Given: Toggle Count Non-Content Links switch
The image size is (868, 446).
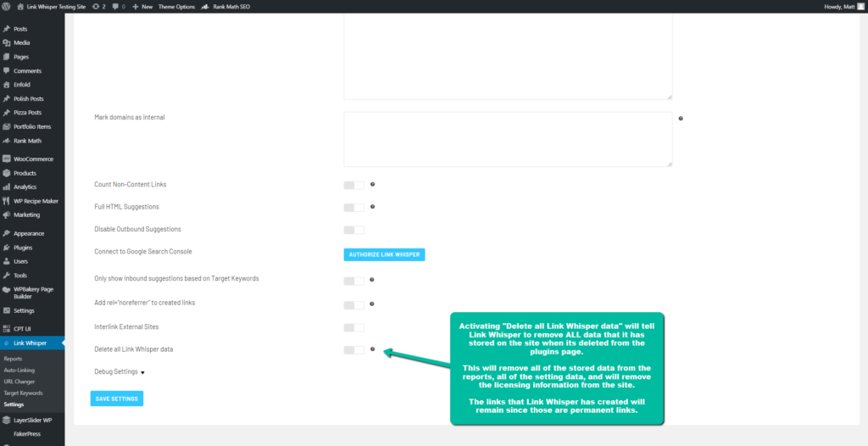Looking at the screenshot, I should 353,185.
